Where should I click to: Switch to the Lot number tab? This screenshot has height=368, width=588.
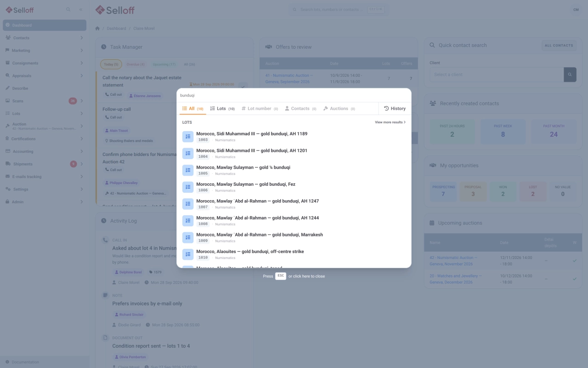pos(260,109)
